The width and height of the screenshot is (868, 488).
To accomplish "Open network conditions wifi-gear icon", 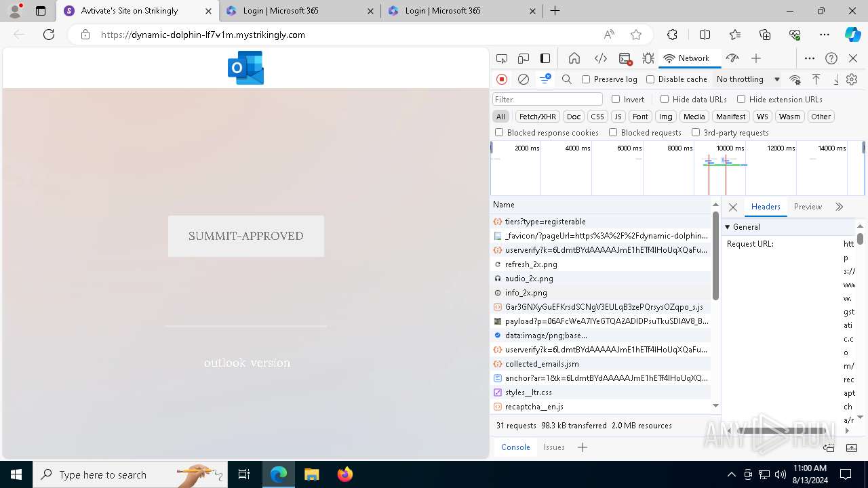I will [795, 79].
